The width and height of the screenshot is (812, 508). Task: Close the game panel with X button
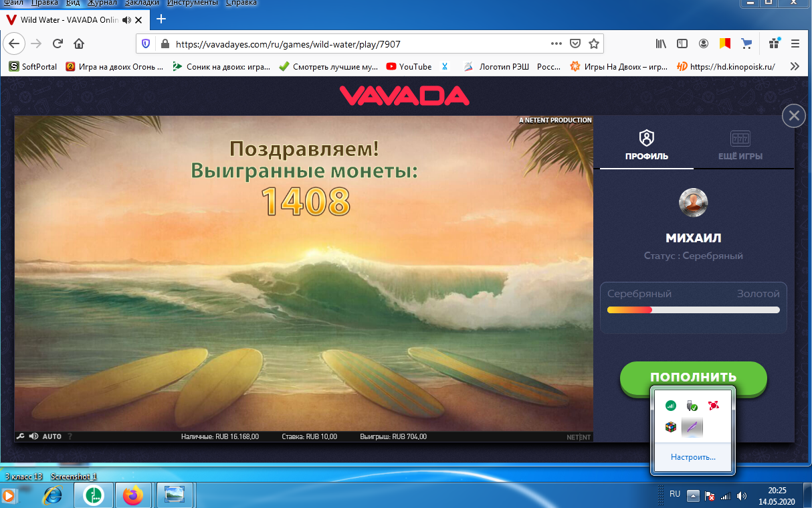click(x=793, y=116)
